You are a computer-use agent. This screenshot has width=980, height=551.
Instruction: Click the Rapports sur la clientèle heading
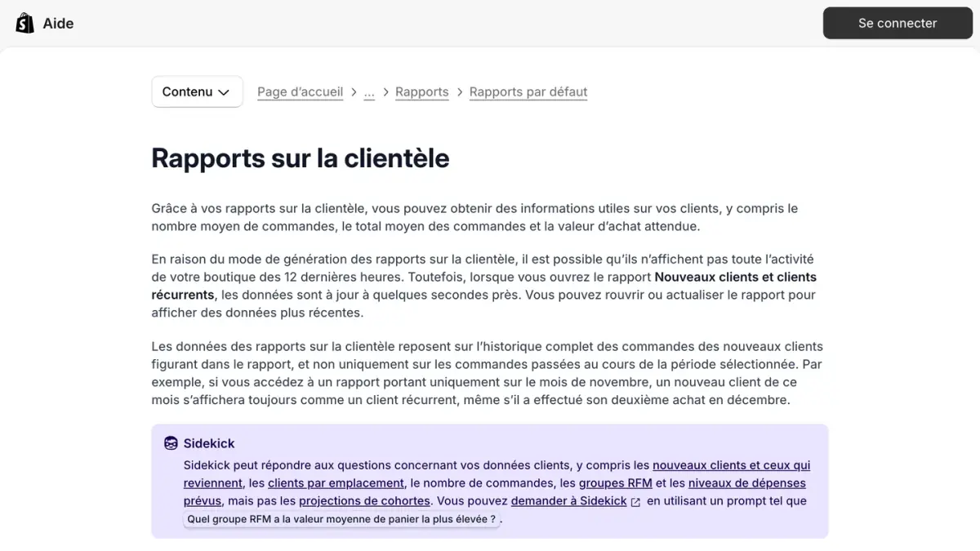[x=300, y=158]
